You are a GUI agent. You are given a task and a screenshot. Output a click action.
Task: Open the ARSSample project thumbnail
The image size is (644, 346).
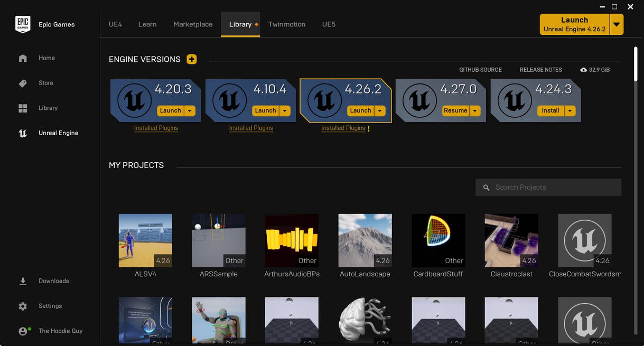219,240
